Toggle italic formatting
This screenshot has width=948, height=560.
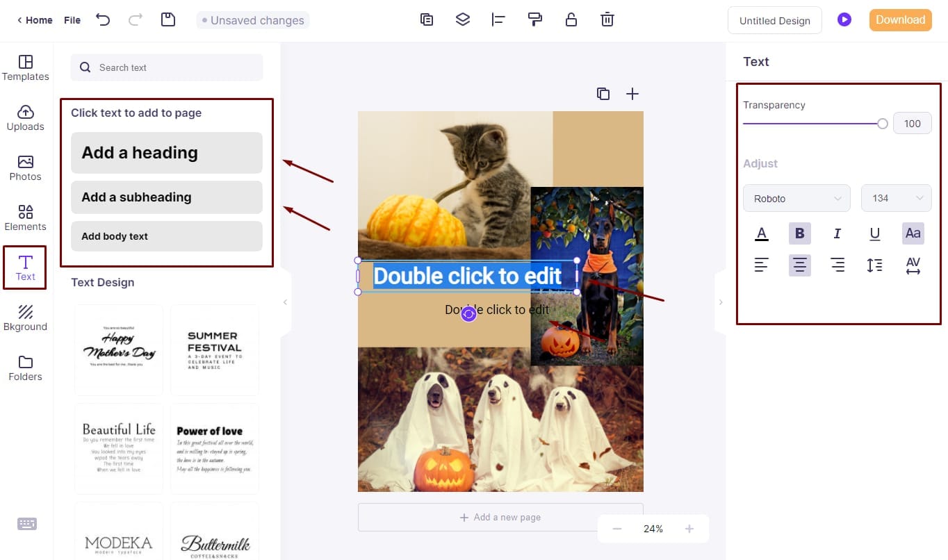pos(837,233)
